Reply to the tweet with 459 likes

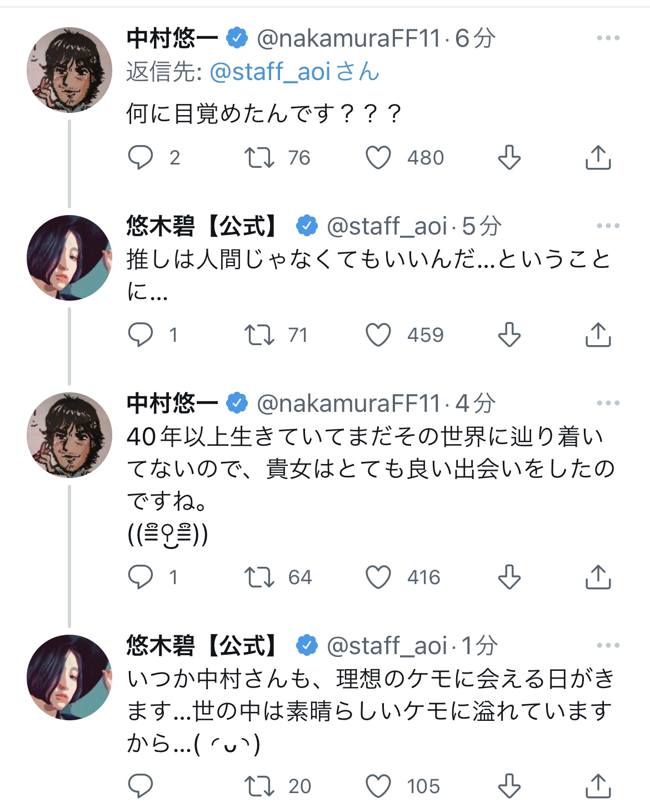click(x=141, y=335)
